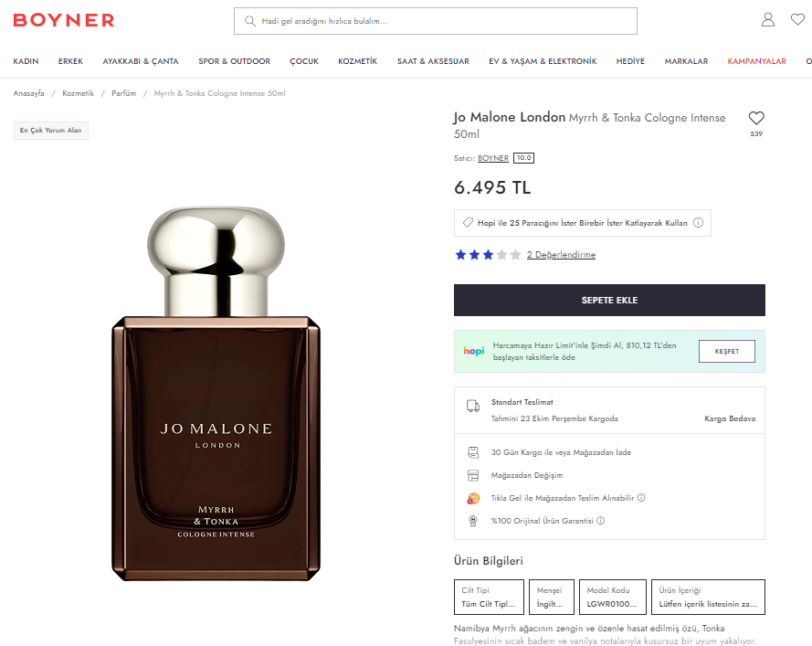Click the BOYNER seller link
This screenshot has width=812, height=646.
493,158
